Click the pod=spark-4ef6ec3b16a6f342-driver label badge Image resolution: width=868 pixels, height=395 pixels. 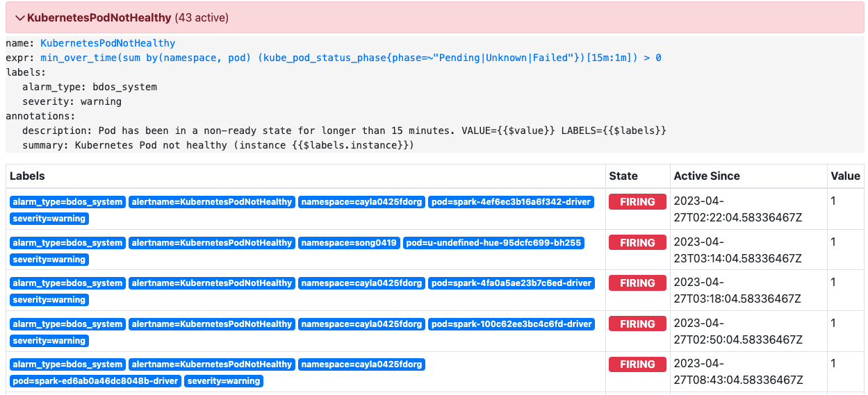pos(511,202)
